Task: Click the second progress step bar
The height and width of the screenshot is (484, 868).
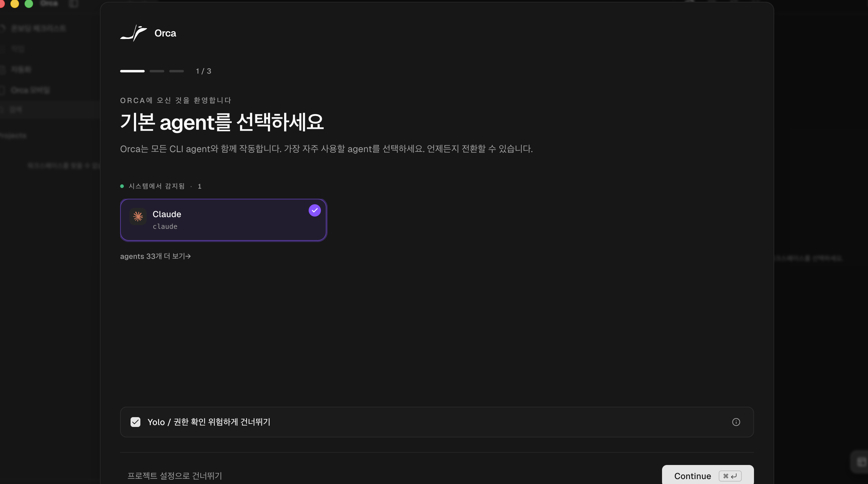Action: (x=157, y=71)
